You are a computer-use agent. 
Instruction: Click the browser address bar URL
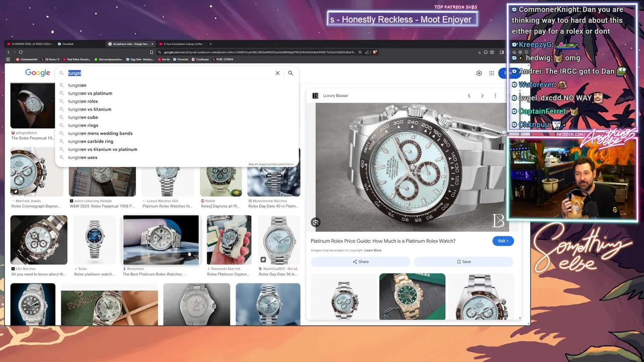(x=259, y=52)
